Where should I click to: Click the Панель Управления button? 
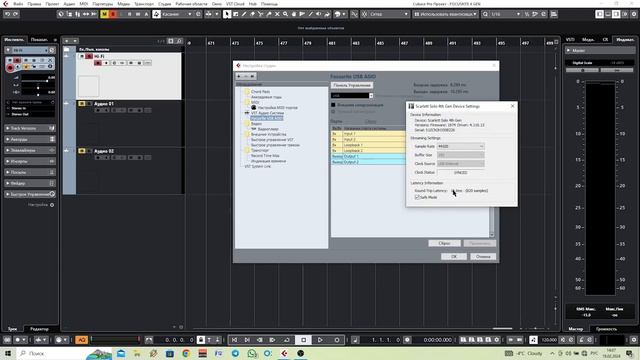click(352, 85)
